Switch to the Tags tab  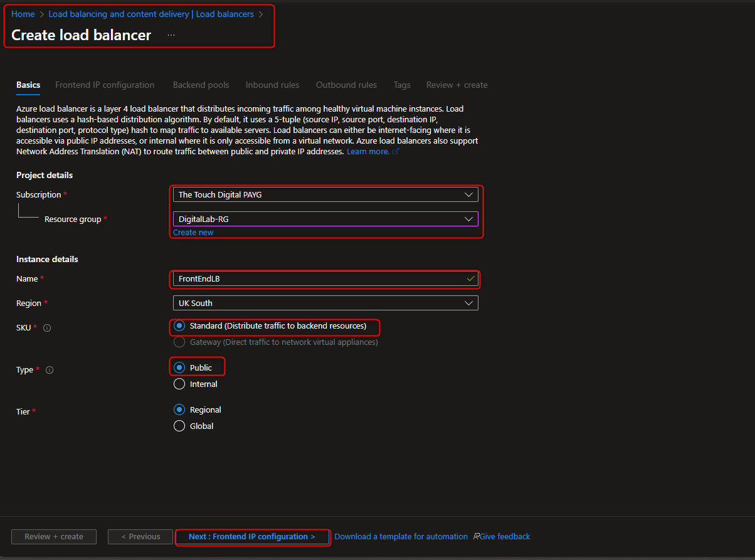pyautogui.click(x=402, y=85)
